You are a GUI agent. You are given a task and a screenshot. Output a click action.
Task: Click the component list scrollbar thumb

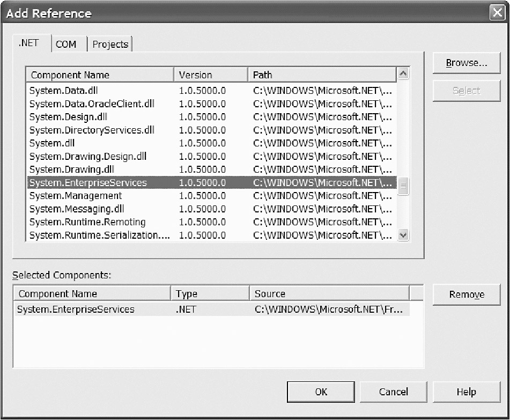coord(403,186)
